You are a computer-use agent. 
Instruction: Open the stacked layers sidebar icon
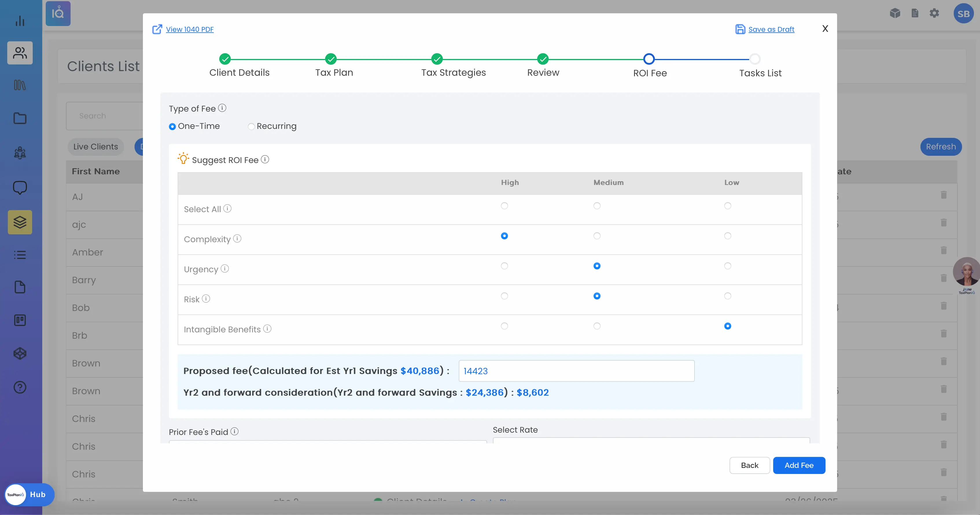click(x=20, y=222)
